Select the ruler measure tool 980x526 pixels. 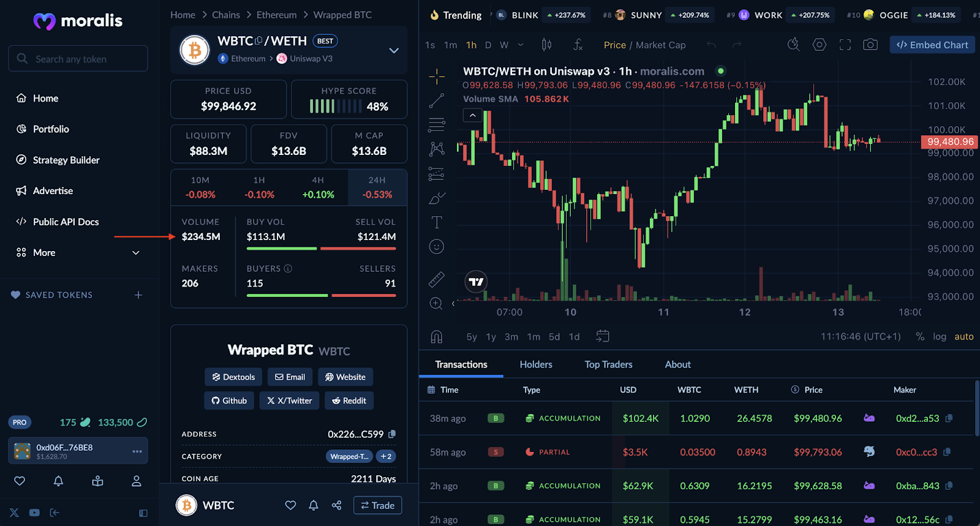point(436,280)
